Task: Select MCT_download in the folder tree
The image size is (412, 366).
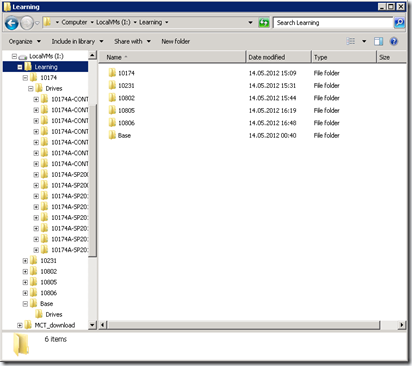Action: pyautogui.click(x=55, y=325)
